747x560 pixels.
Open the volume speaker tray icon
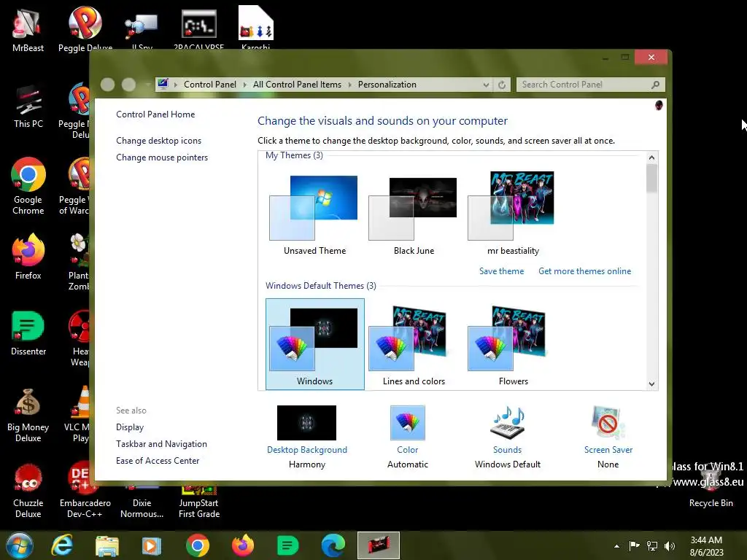click(670, 545)
